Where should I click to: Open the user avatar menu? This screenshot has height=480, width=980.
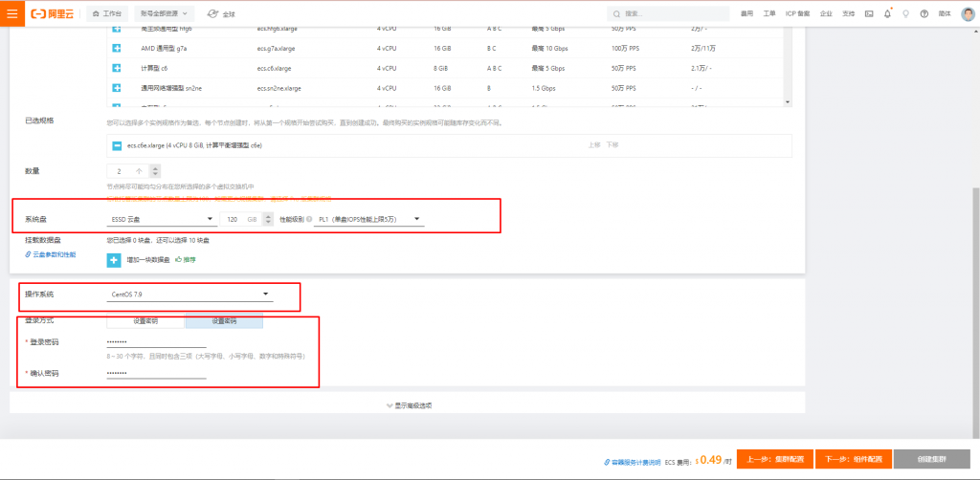pos(968,13)
